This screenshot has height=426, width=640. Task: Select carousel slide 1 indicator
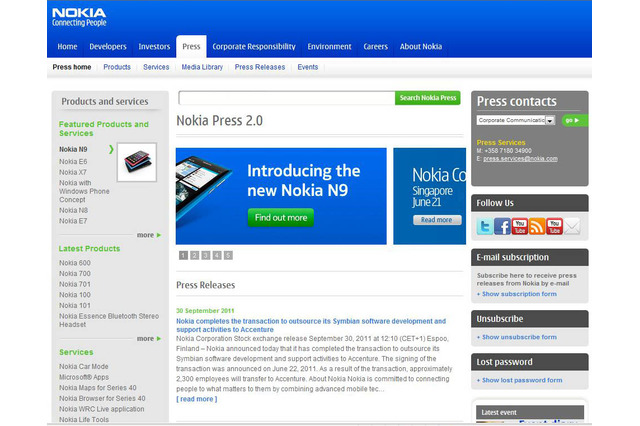pyautogui.click(x=184, y=255)
